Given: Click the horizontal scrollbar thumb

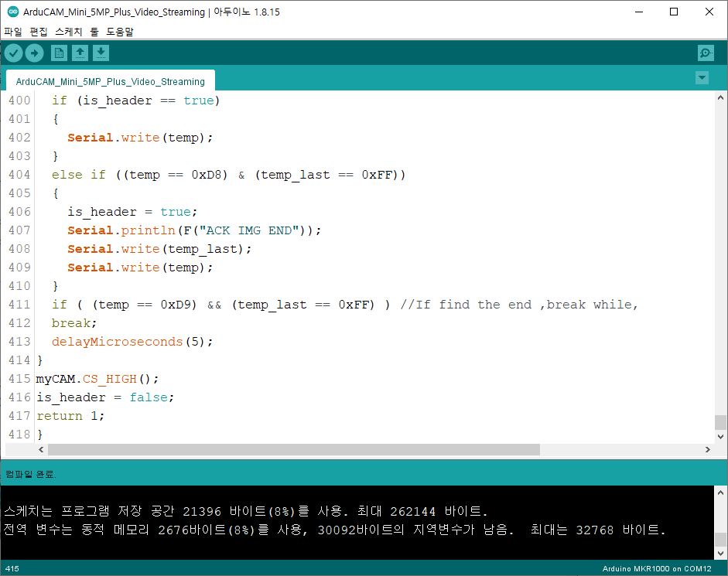Looking at the screenshot, I should click(x=294, y=449).
